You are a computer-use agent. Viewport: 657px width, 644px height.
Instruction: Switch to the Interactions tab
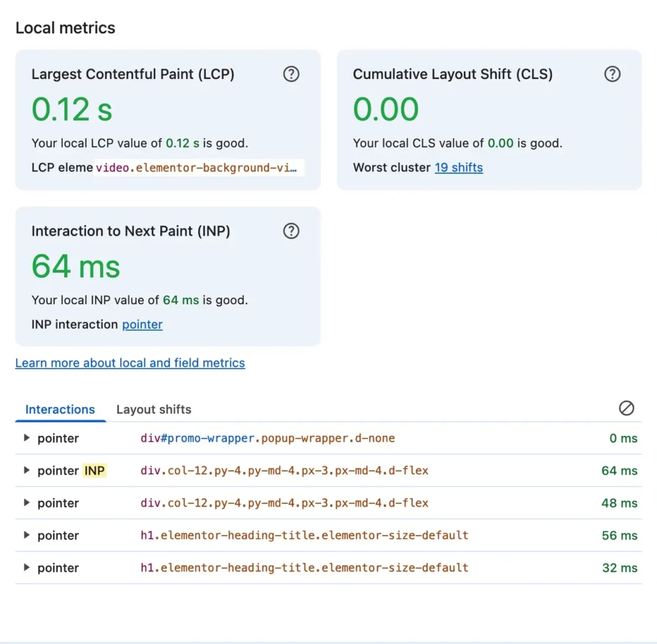click(x=60, y=409)
